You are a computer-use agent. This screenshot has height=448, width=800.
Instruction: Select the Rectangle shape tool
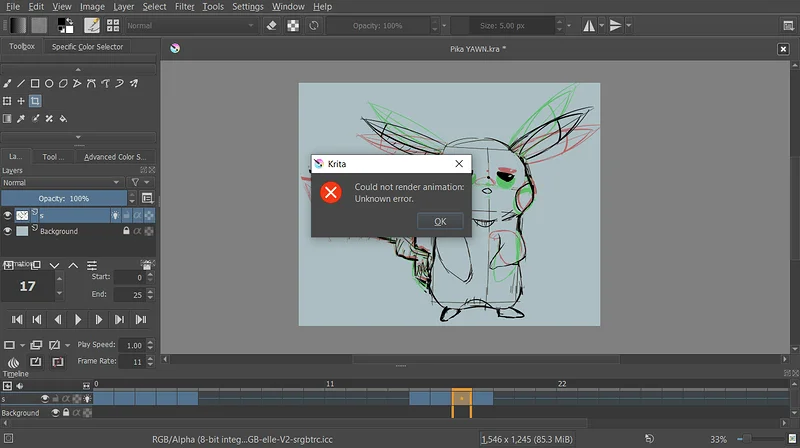(35, 84)
